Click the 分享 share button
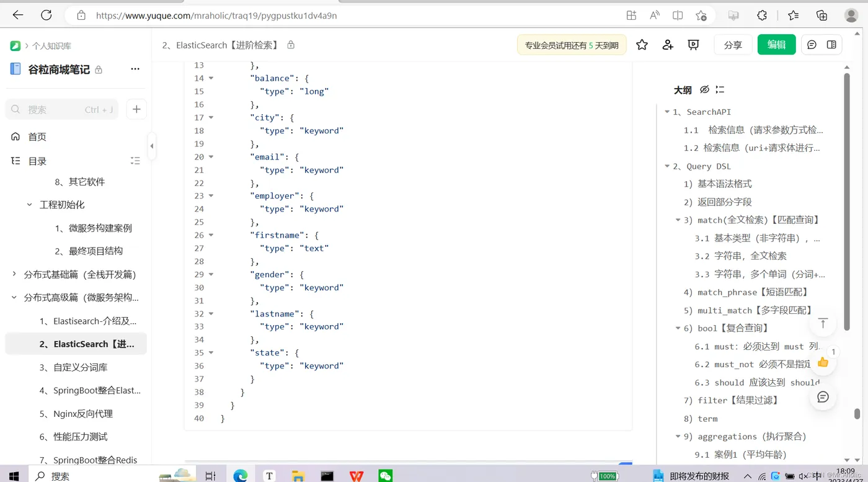The image size is (868, 482). 733,45
